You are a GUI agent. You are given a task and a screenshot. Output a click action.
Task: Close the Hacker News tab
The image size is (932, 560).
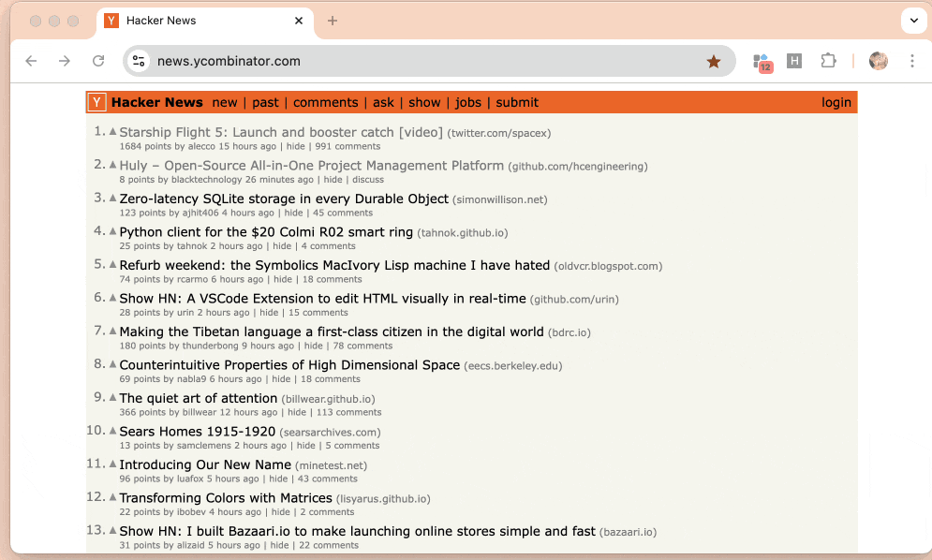point(299,21)
